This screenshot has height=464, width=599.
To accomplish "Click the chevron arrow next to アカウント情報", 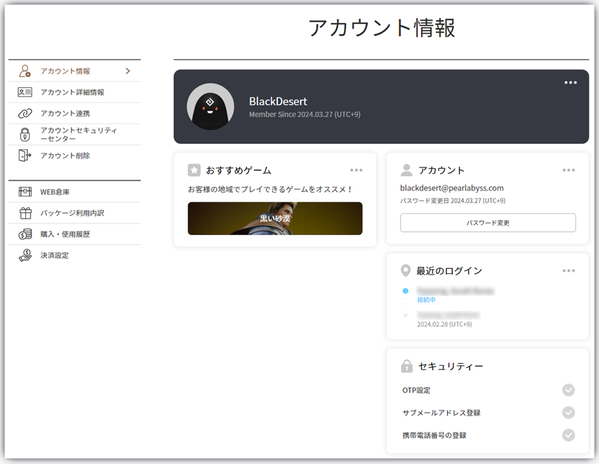I will click(128, 71).
